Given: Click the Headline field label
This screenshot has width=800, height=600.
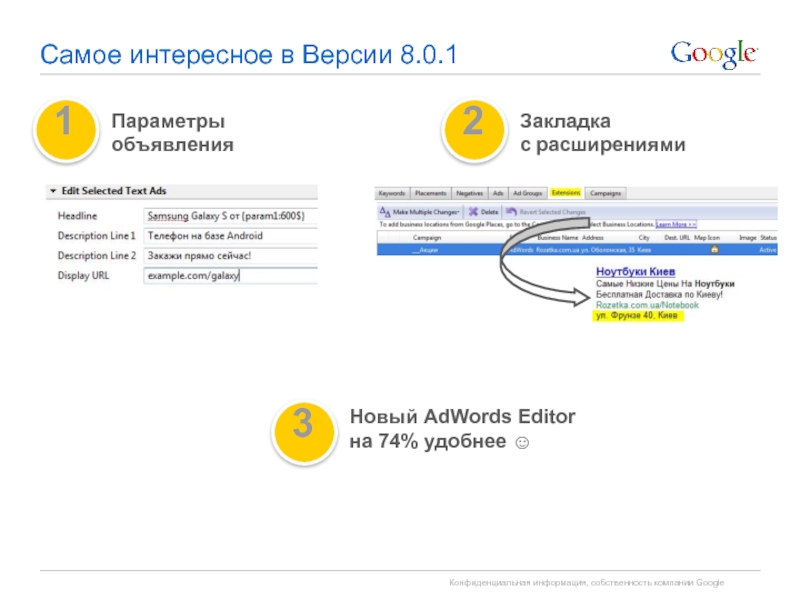Looking at the screenshot, I should point(78,216).
